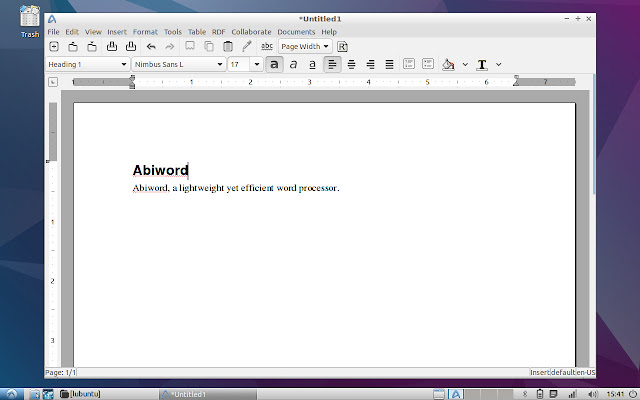Click the text color T icon

pyautogui.click(x=482, y=64)
